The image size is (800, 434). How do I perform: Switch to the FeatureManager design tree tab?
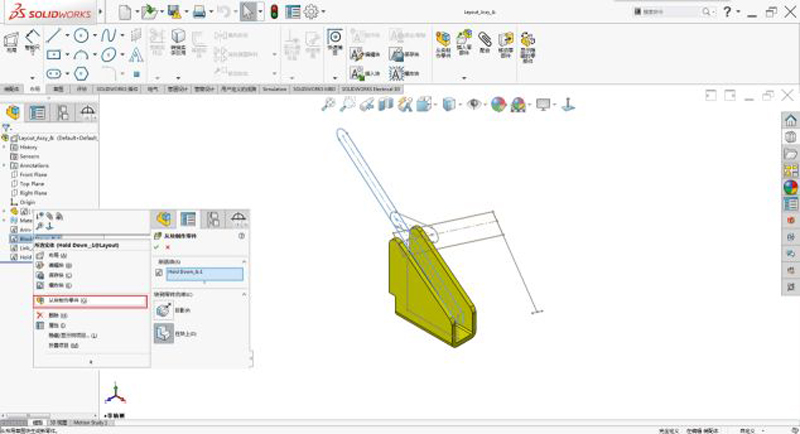(13, 112)
